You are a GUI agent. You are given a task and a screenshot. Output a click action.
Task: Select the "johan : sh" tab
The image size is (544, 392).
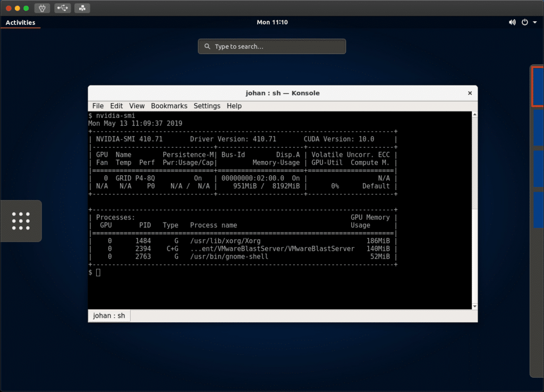tap(109, 316)
